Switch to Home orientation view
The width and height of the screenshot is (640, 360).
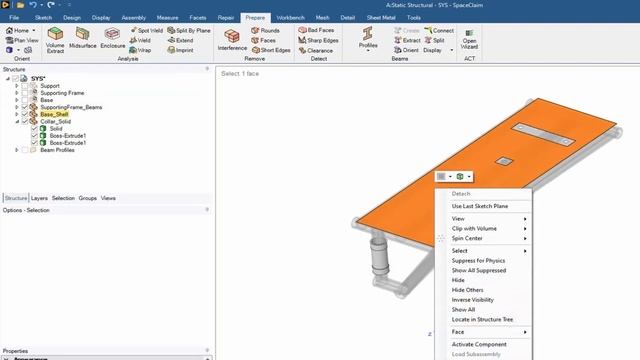(x=17, y=30)
